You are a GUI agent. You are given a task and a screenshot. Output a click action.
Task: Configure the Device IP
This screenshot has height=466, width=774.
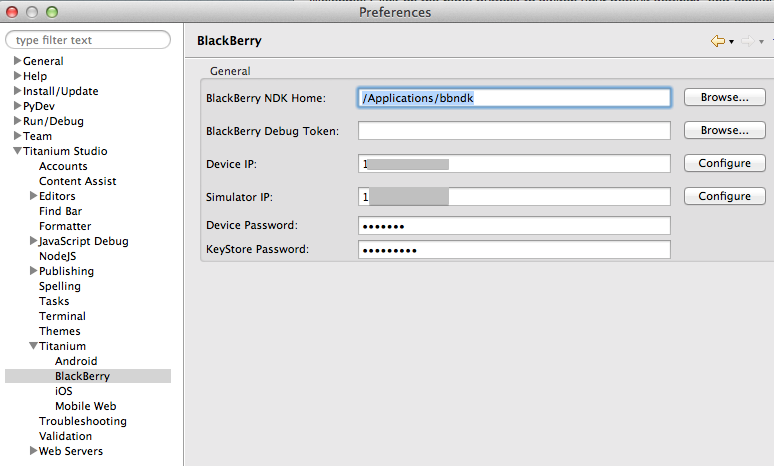[725, 163]
